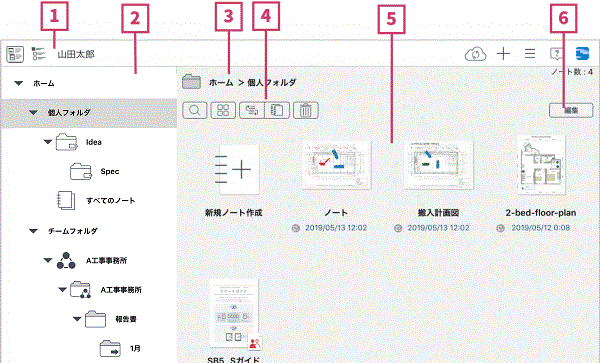The image size is (600, 363).
Task: Click the notebook display toolbar icon
Action: tap(277, 110)
